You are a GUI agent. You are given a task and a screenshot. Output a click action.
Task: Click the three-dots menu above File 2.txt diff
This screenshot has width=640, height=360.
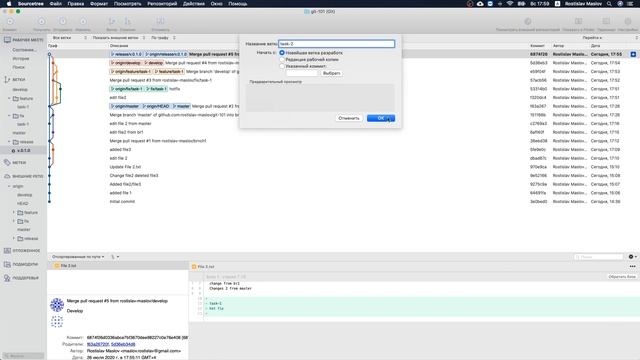pos(632,266)
